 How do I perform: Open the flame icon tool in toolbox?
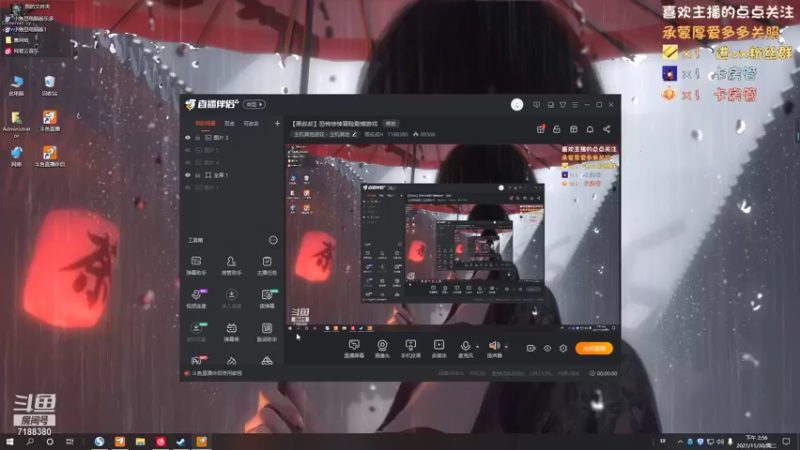pyautogui.click(x=231, y=361)
